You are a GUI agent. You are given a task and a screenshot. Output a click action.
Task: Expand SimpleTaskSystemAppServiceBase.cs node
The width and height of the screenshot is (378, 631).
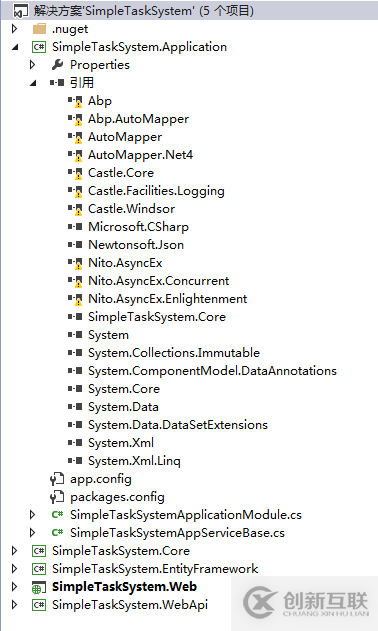33,533
